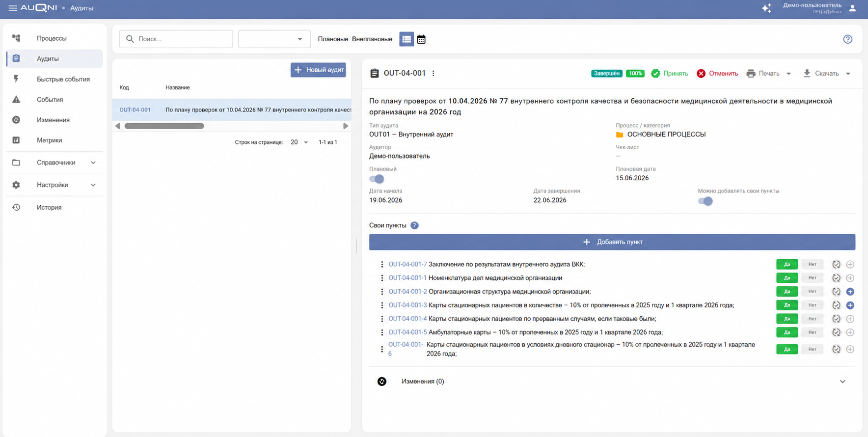Open История in sidebar

tap(54, 208)
